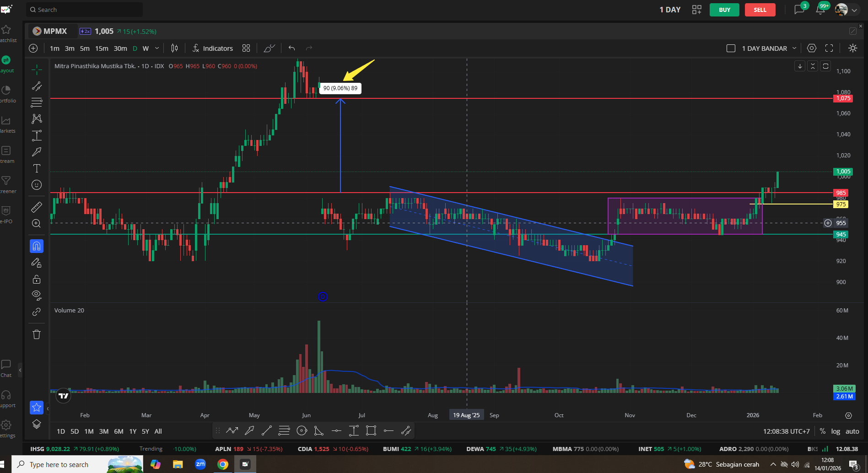
Task: Click the undo arrow in toolbar
Action: 291,48
